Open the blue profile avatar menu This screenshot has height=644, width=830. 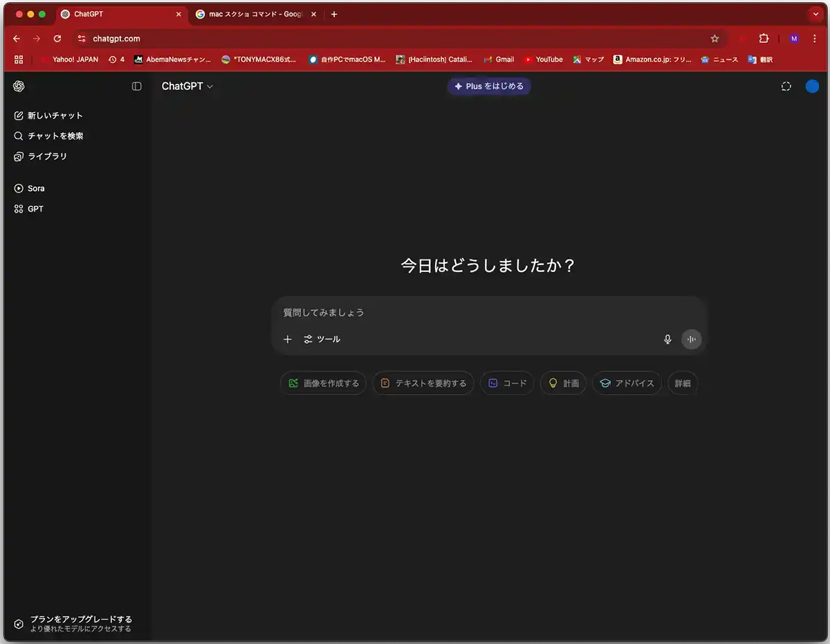812,86
